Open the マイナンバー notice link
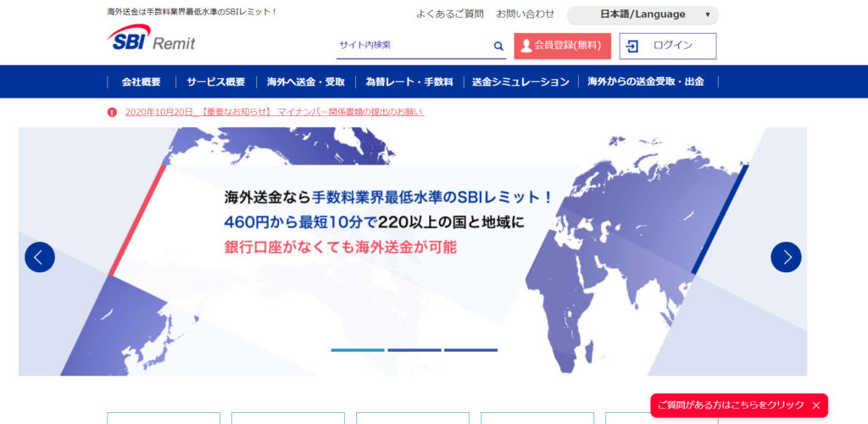The width and height of the screenshot is (868, 424). coord(275,112)
